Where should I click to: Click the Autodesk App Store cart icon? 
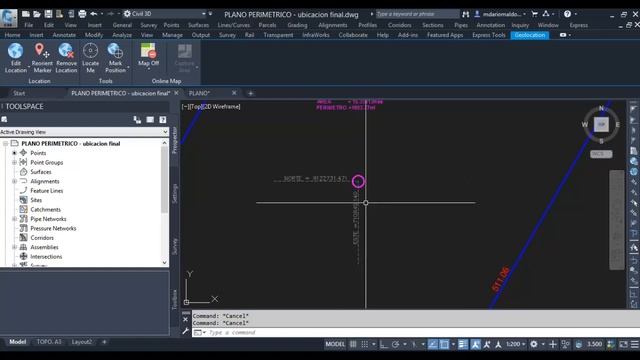[x=534, y=14]
